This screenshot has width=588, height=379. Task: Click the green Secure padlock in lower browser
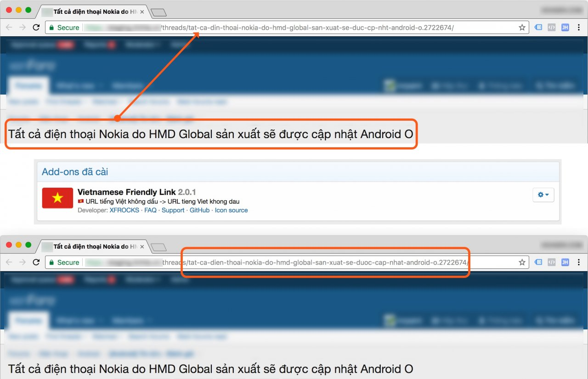(51, 262)
